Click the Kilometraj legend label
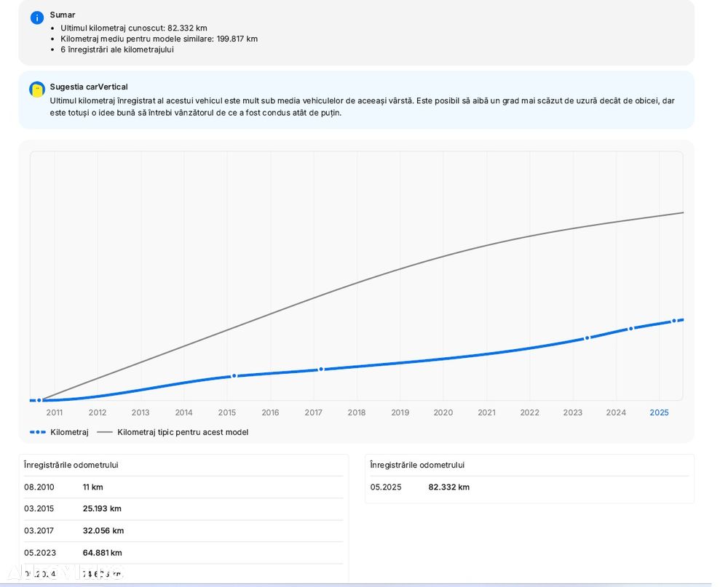Image resolution: width=728 pixels, height=587 pixels. point(70,432)
